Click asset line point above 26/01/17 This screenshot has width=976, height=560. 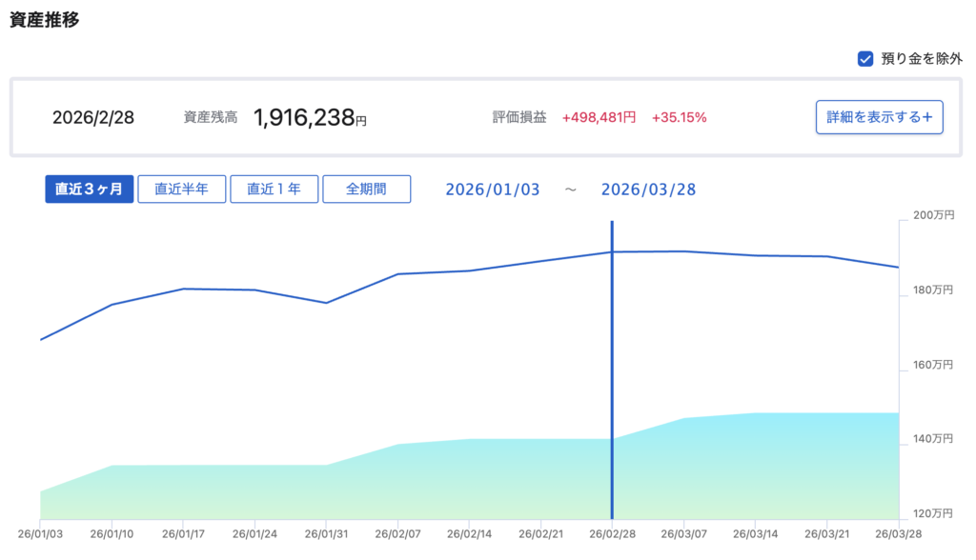point(184,289)
